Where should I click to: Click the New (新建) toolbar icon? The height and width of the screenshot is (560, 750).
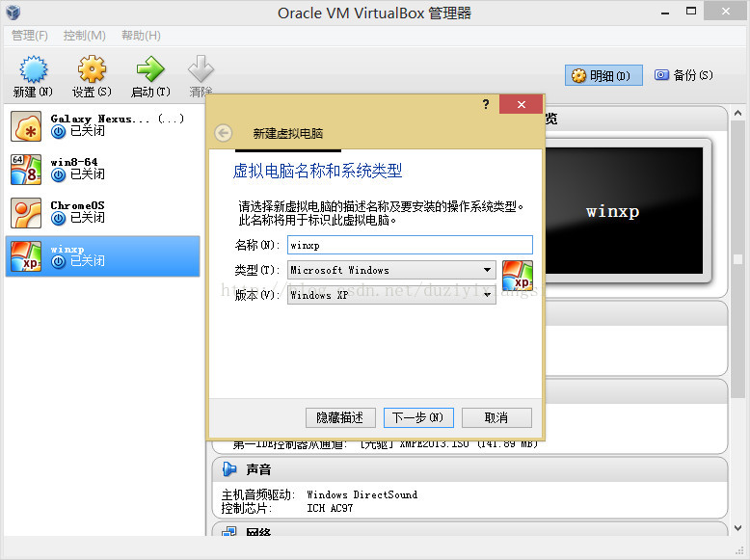pyautogui.click(x=33, y=69)
